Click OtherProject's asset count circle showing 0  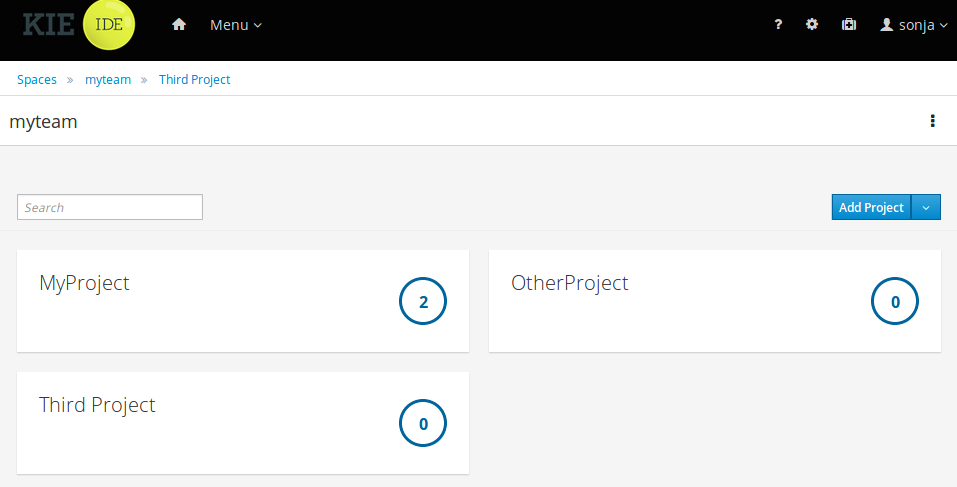895,301
